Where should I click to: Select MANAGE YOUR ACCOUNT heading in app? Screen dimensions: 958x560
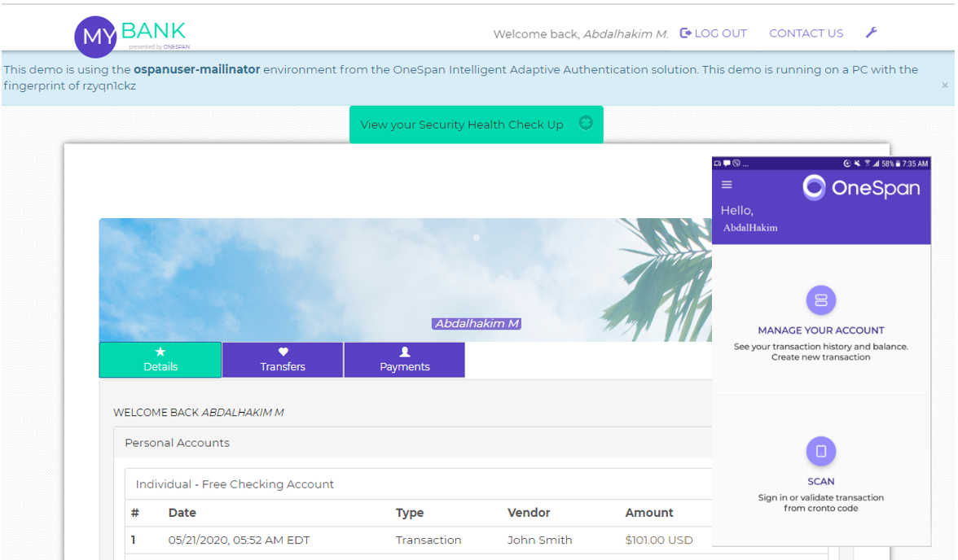point(820,330)
